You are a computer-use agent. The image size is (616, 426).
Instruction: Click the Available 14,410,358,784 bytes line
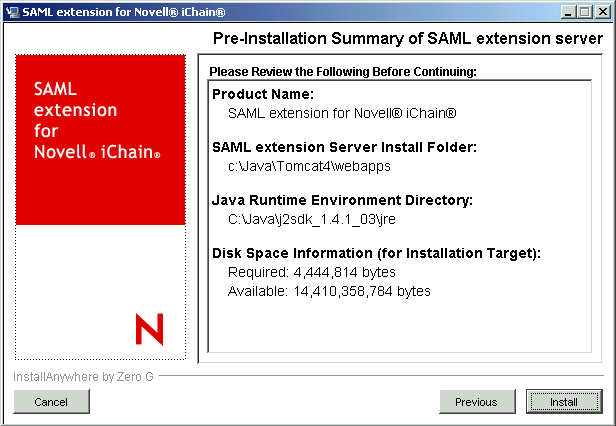[x=329, y=291]
